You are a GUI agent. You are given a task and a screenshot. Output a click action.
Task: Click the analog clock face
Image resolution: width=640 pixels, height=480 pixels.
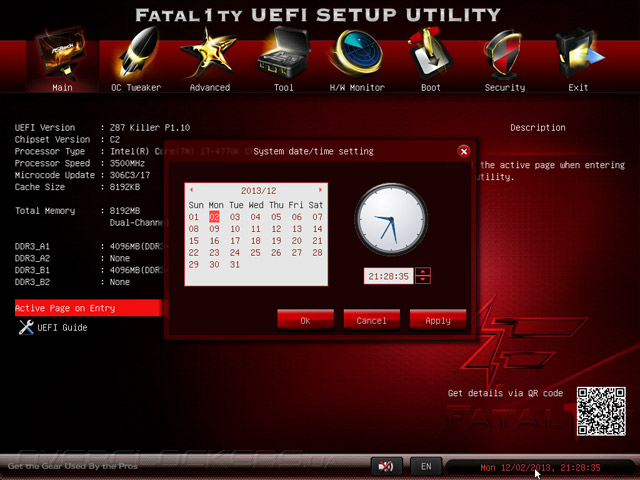[x=391, y=220]
